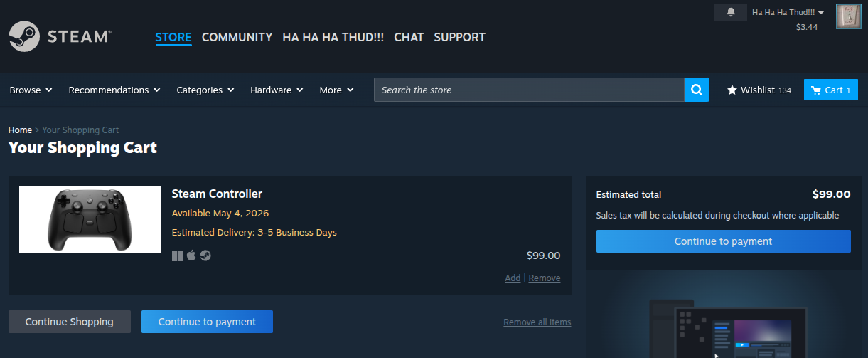Click Continue to payment under Estimated total
The width and height of the screenshot is (868, 358).
tap(723, 241)
